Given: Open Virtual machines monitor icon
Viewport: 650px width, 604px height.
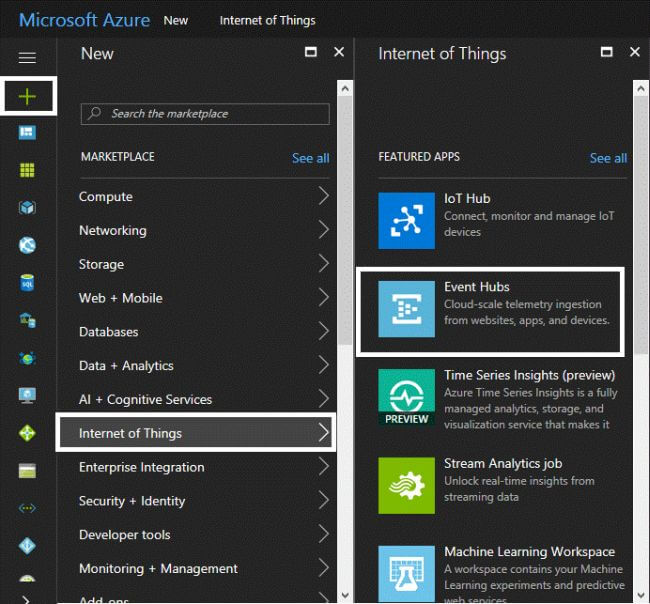Looking at the screenshot, I should 27,395.
